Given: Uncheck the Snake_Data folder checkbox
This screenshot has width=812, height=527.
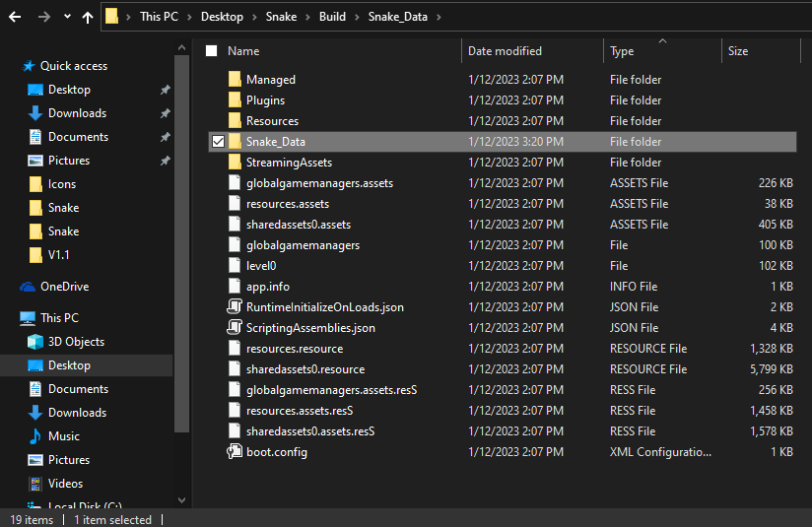Looking at the screenshot, I should pos(218,141).
